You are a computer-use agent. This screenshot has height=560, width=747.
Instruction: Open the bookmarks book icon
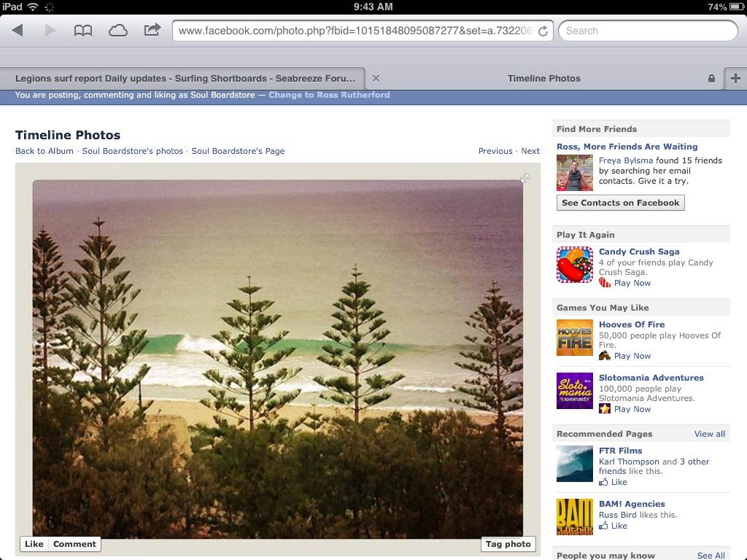click(83, 31)
